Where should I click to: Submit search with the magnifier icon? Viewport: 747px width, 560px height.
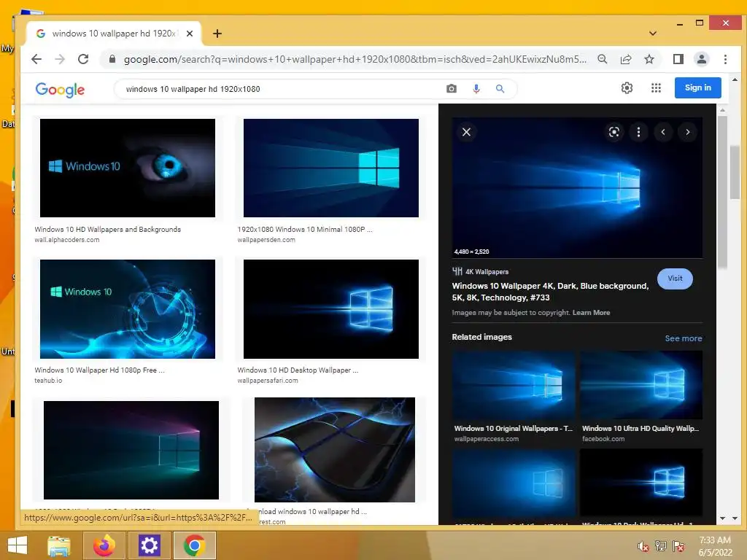pyautogui.click(x=500, y=88)
